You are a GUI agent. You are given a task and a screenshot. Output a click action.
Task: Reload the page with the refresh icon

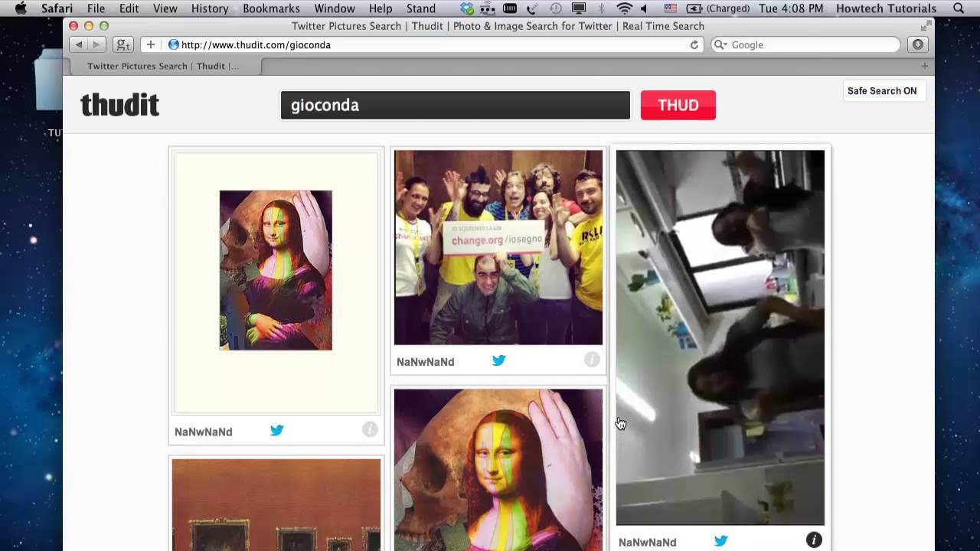pyautogui.click(x=694, y=44)
